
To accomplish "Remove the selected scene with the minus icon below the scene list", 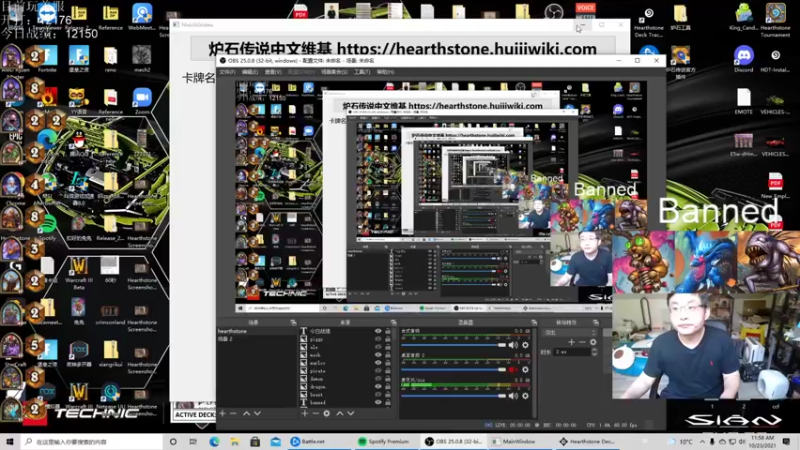I will tap(233, 413).
